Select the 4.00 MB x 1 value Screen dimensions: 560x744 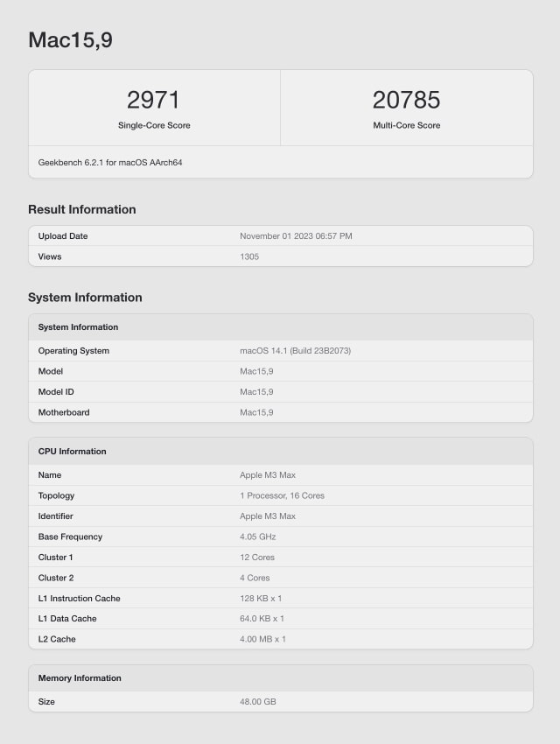click(262, 639)
